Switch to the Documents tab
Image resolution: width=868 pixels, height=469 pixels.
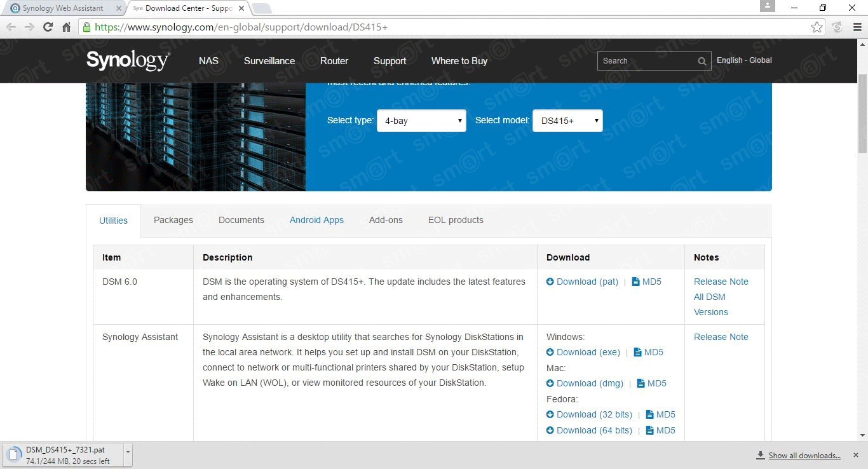[241, 220]
